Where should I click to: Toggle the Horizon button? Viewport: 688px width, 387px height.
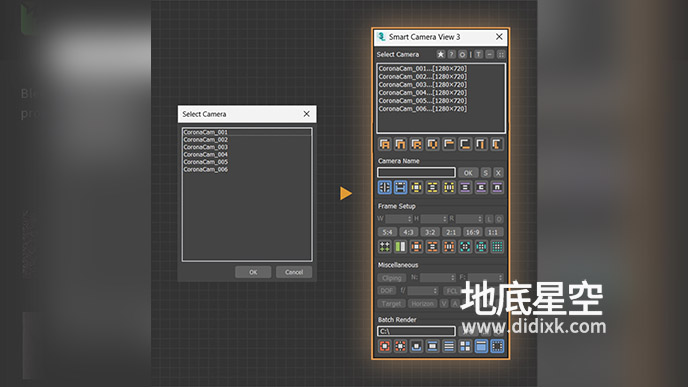pos(423,304)
